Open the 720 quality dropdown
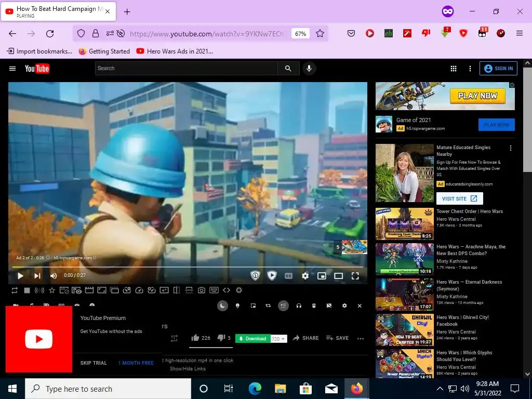Viewport: 532px width, 399px height. [278, 339]
